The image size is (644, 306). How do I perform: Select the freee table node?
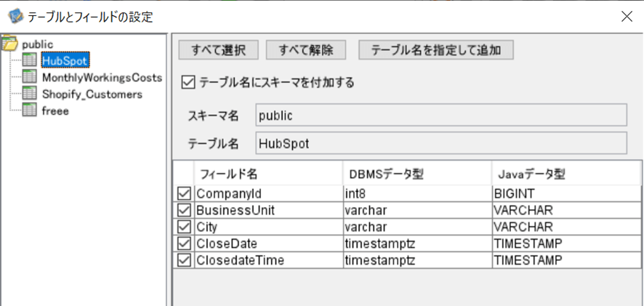[x=55, y=110]
